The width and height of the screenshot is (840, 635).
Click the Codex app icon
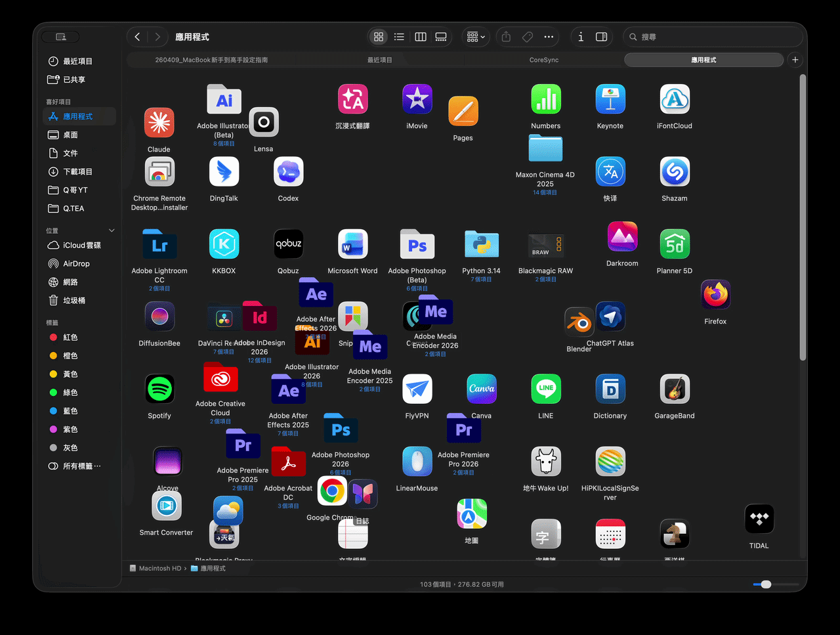288,172
